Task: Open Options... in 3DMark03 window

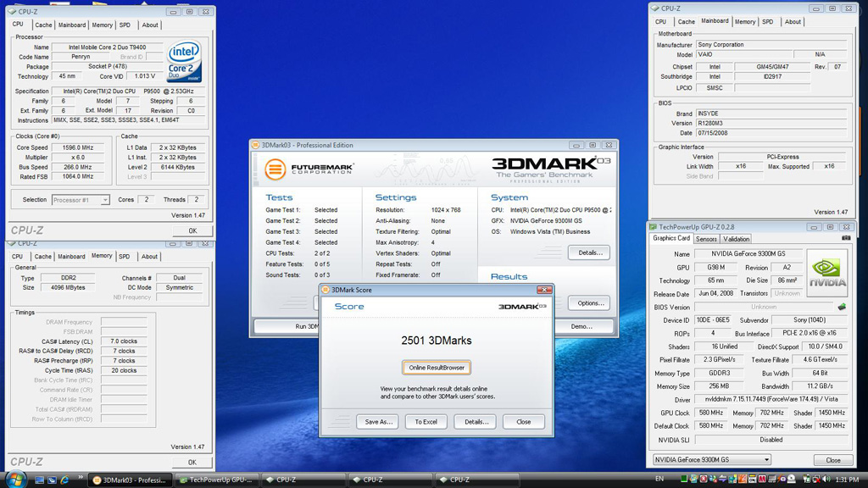Action: (x=590, y=303)
